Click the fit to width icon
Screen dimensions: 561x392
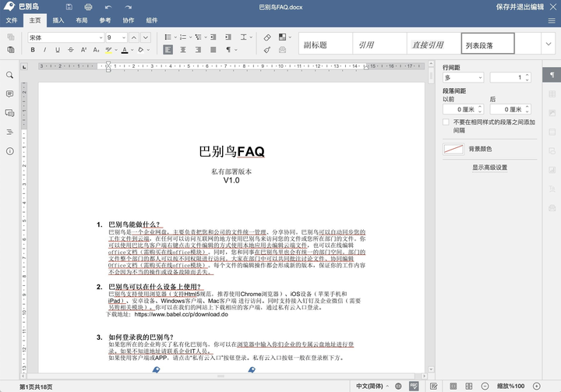[x=469, y=386]
